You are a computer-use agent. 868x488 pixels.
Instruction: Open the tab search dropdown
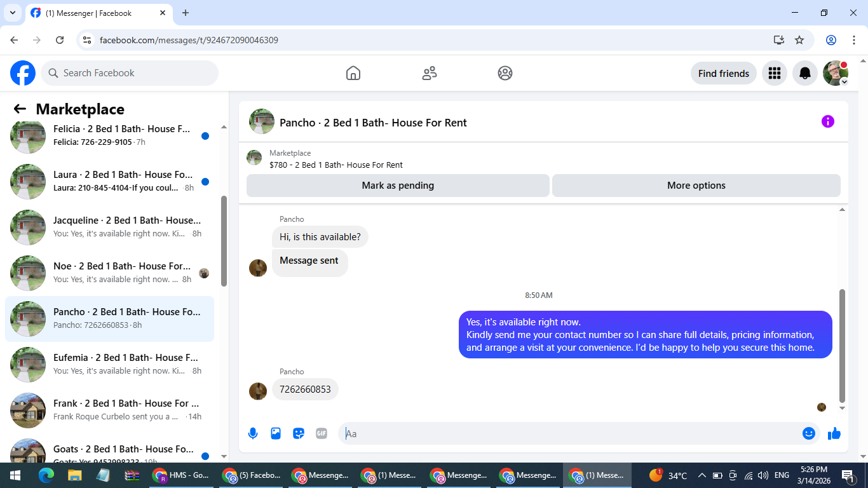pyautogui.click(x=12, y=13)
